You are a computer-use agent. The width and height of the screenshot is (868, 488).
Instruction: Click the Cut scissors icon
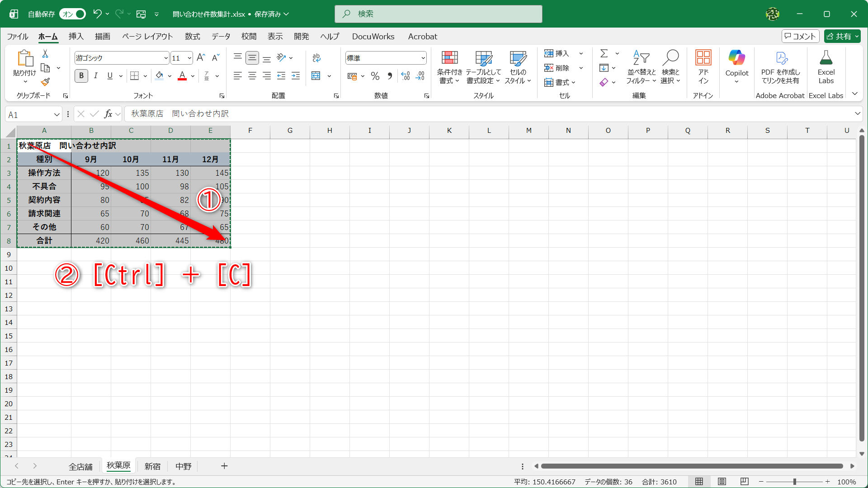pyautogui.click(x=45, y=54)
